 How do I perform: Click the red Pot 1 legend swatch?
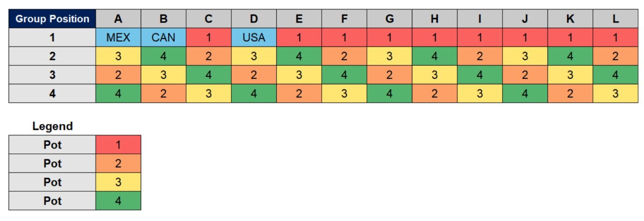118,145
